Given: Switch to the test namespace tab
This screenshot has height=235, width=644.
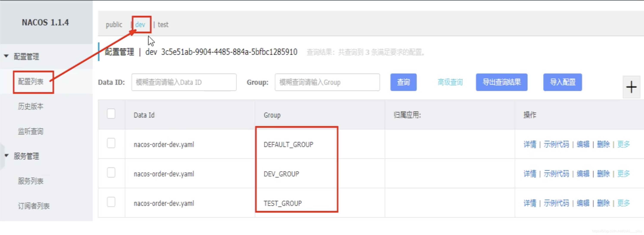Looking at the screenshot, I should [163, 25].
